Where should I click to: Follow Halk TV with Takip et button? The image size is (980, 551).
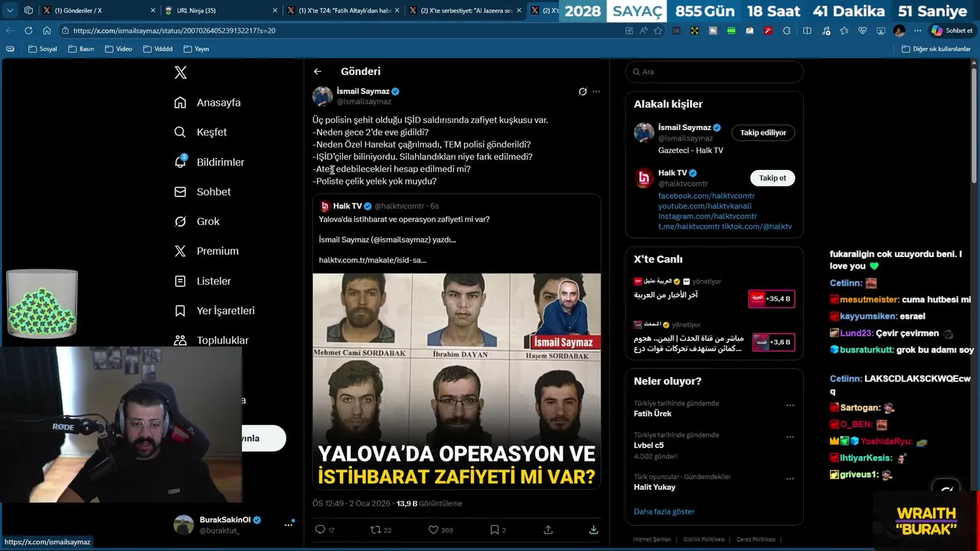point(772,178)
